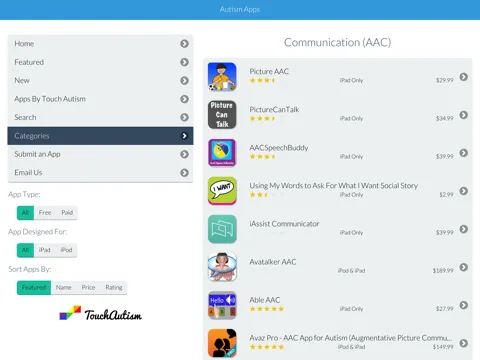This screenshot has width=480, height=360.
Task: Click the arrow icon beside Home
Action: click(x=184, y=44)
